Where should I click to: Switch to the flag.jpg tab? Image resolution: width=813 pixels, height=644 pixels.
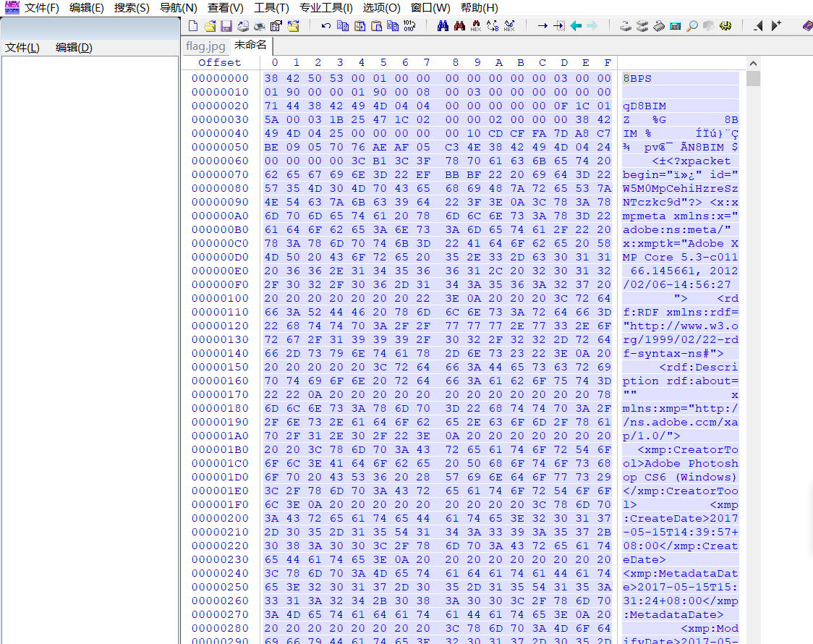point(205,46)
